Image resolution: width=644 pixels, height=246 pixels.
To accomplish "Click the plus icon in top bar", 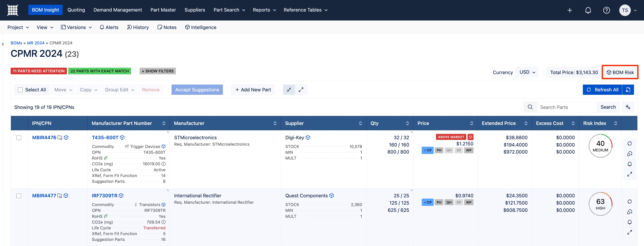I will (x=569, y=10).
